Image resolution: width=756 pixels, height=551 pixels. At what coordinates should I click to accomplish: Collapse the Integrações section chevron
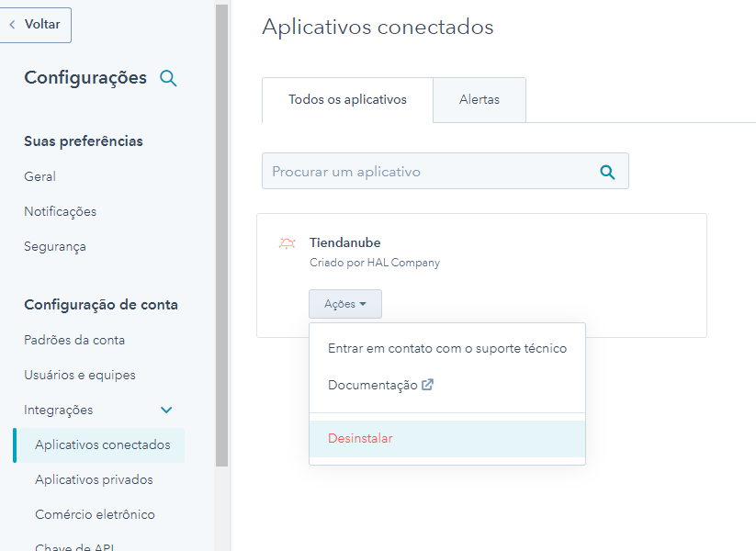(166, 410)
